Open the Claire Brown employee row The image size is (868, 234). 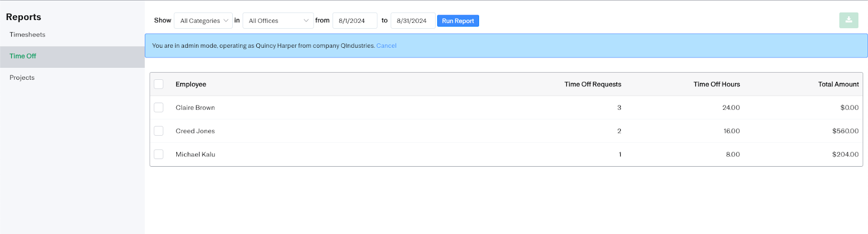click(x=506, y=107)
